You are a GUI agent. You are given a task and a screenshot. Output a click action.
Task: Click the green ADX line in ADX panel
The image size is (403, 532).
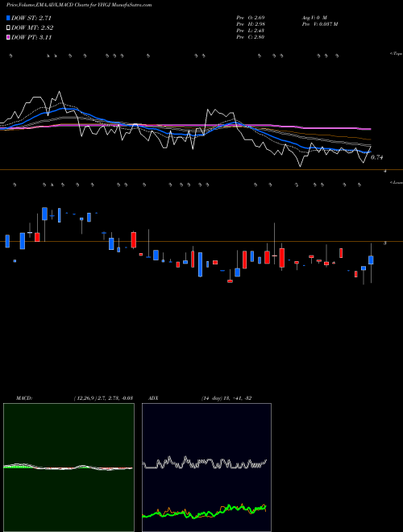click(204, 513)
